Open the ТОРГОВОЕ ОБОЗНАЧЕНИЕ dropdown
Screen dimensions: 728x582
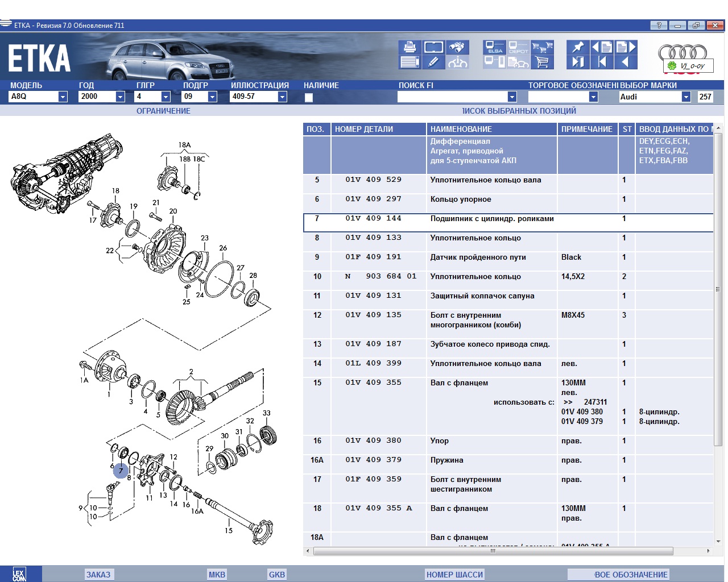[593, 97]
